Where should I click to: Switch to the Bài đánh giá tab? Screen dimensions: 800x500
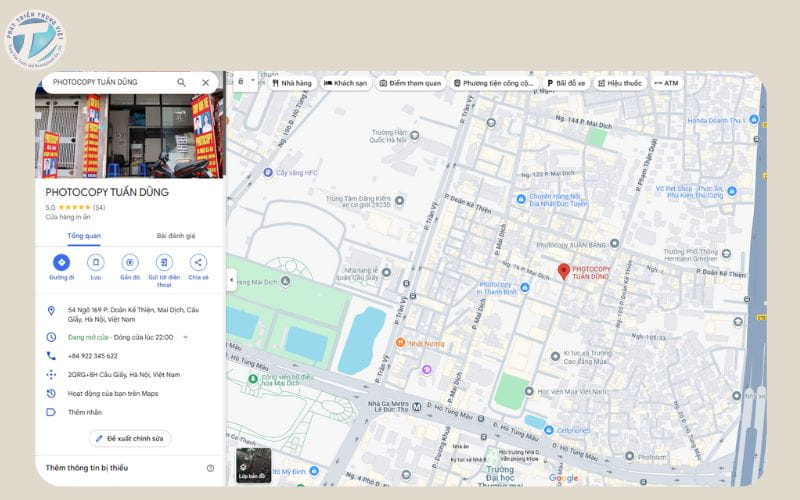[x=176, y=236]
